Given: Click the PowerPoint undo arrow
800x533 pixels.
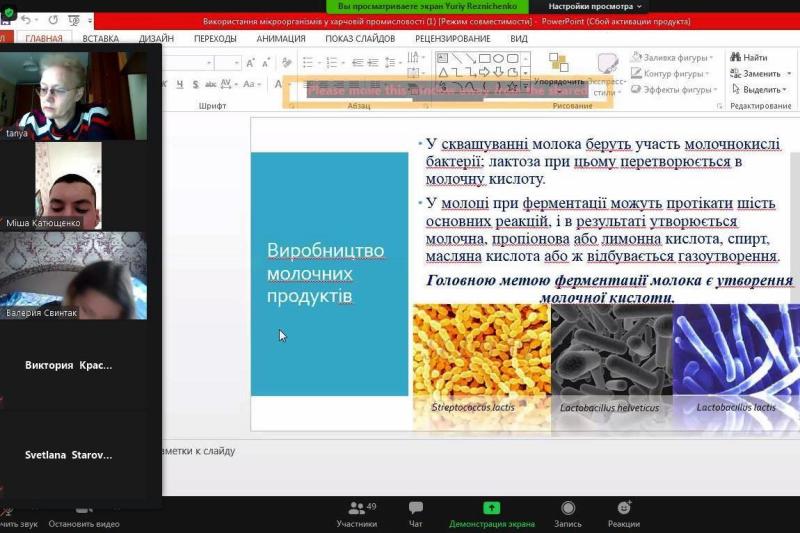Looking at the screenshot, I should (x=26, y=20).
